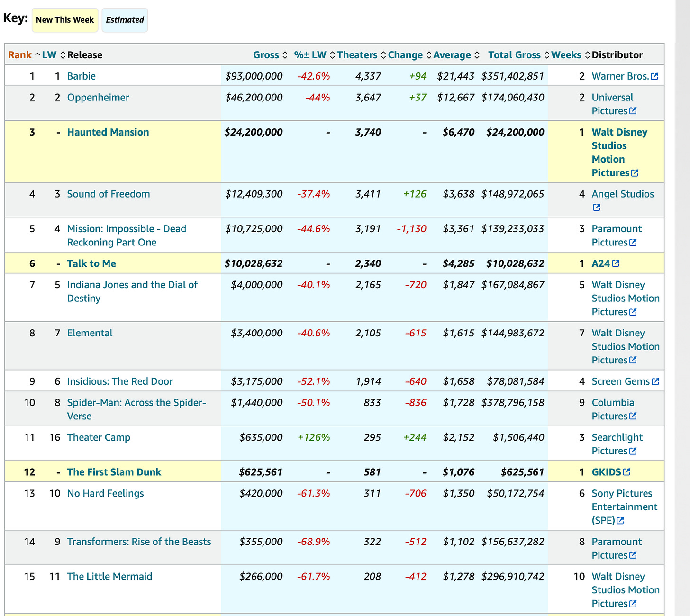Select Spider-Man total gross $378,796,158
The height and width of the screenshot is (616, 690).
point(513,403)
